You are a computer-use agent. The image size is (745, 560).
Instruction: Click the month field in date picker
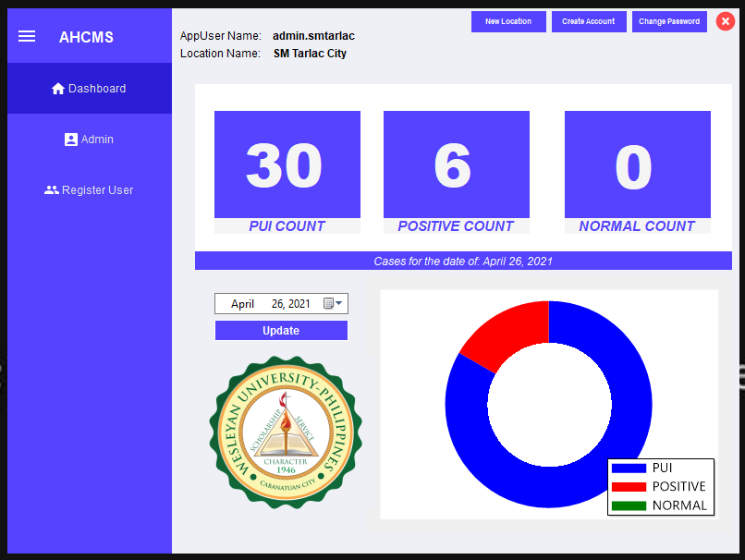click(x=242, y=304)
